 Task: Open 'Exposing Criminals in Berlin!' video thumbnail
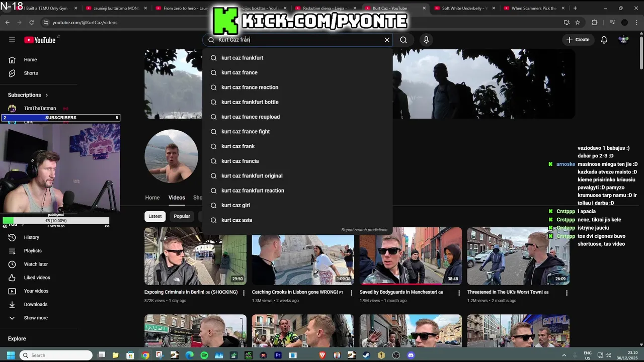coord(195,256)
